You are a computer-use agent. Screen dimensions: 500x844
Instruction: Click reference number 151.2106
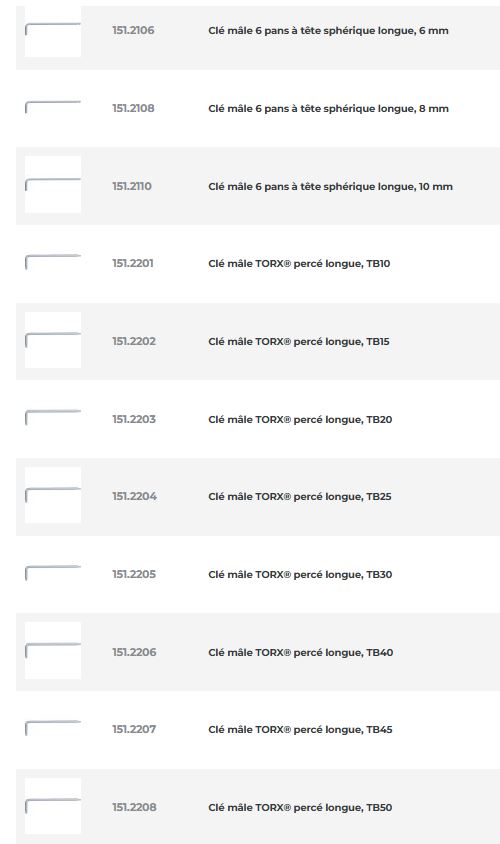point(133,31)
